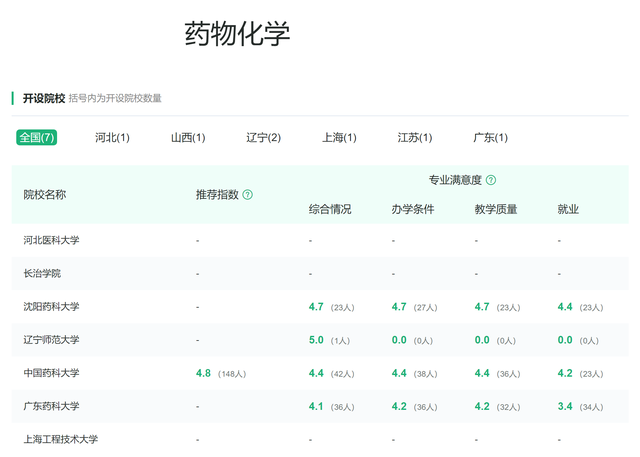Switch to the 山西(1) tab
The image size is (640, 457).
click(188, 138)
